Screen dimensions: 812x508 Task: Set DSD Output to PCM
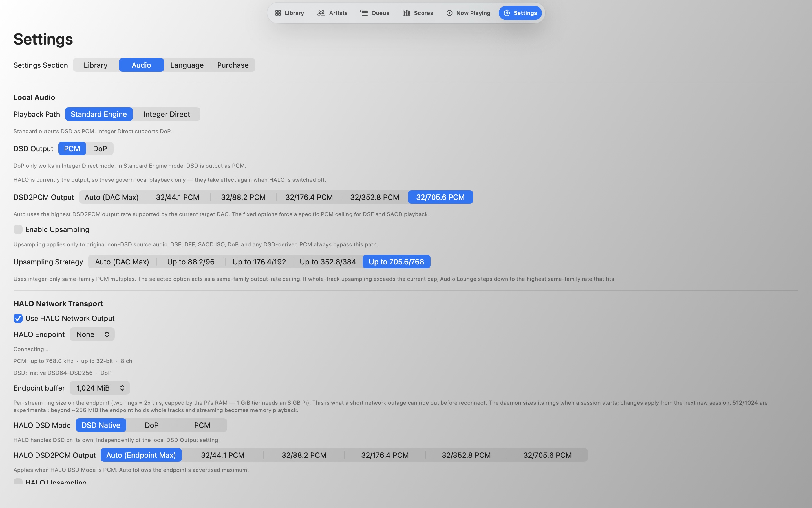72,148
